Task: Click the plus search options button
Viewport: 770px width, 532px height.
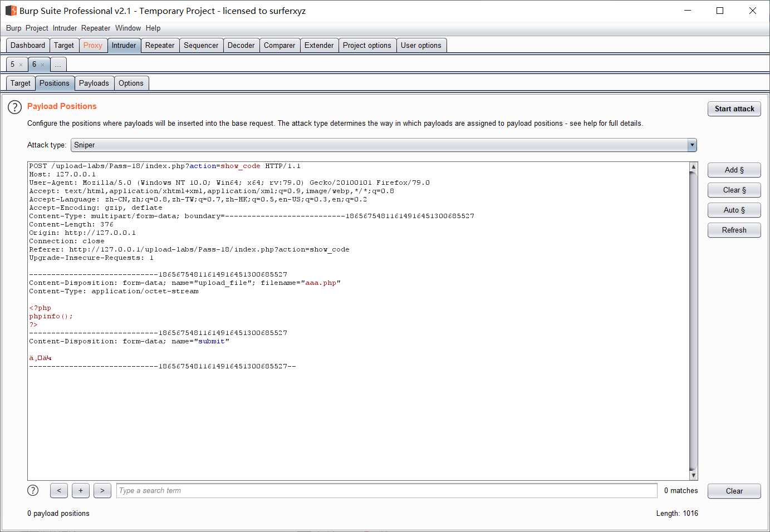Action: point(81,490)
